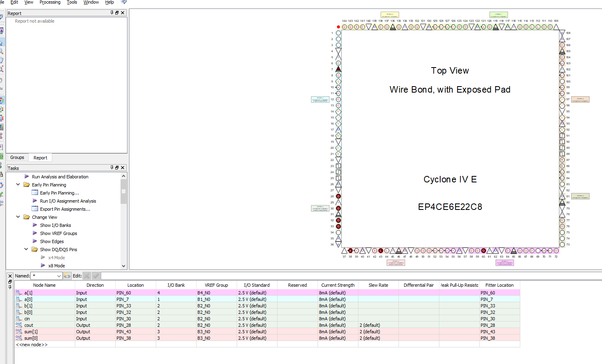The height and width of the screenshot is (364, 602).
Task: Click the node filter icon beside Named
Action: (67, 276)
